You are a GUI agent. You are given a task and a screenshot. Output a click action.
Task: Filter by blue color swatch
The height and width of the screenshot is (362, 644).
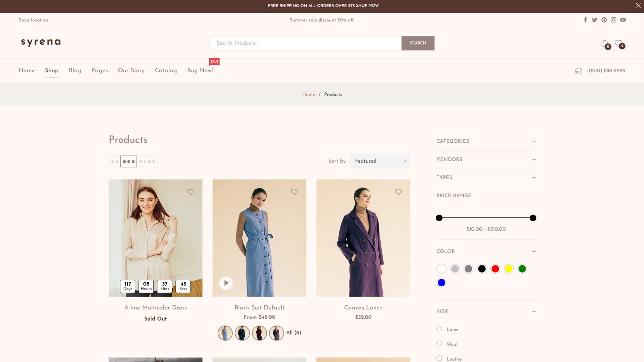click(441, 283)
